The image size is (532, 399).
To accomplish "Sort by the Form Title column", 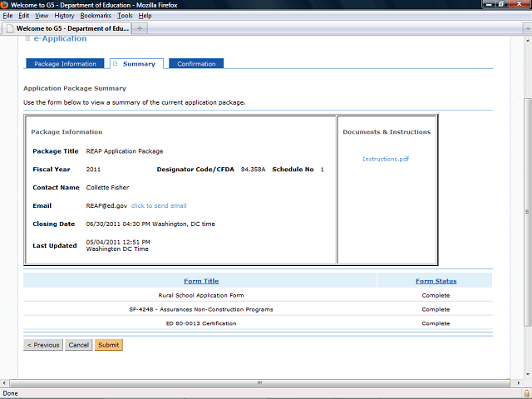I will 201,281.
